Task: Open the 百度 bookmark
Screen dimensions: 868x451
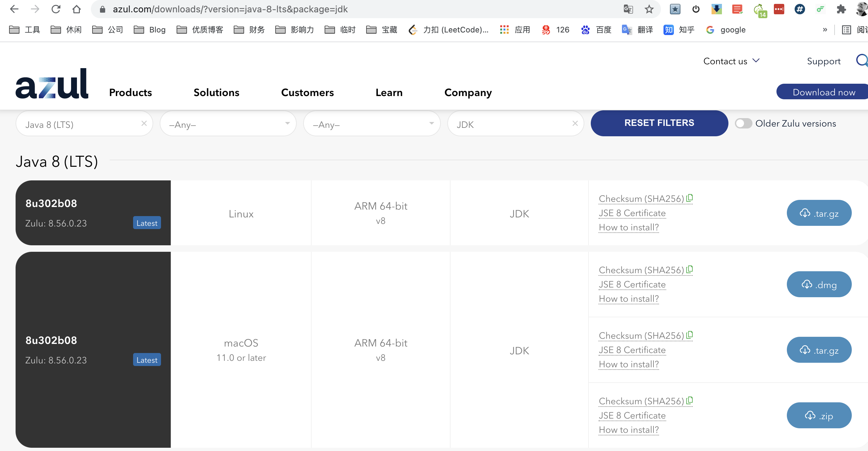Action: (596, 30)
